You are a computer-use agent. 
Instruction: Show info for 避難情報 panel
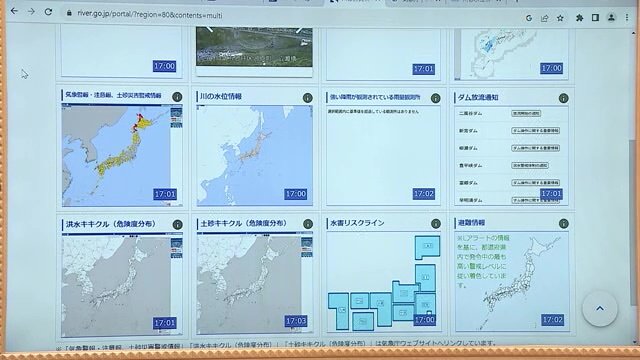pyautogui.click(x=564, y=223)
